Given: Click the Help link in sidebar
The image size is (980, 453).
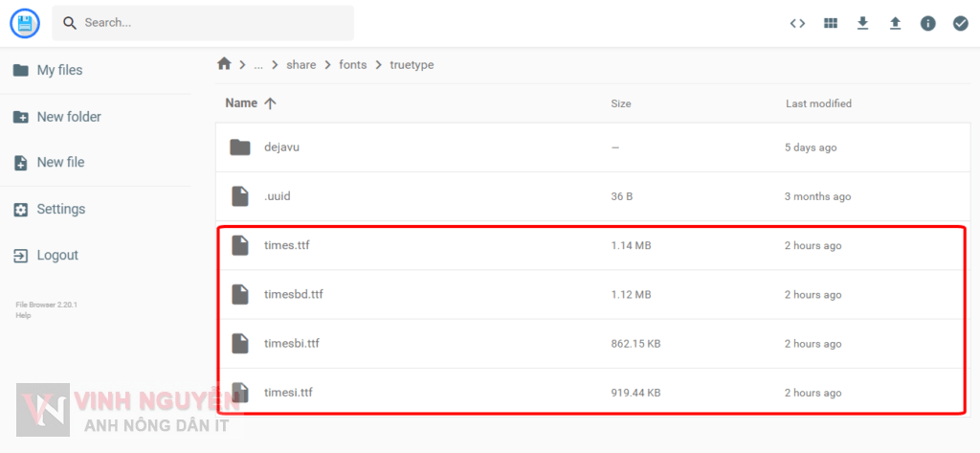Looking at the screenshot, I should click(x=23, y=315).
